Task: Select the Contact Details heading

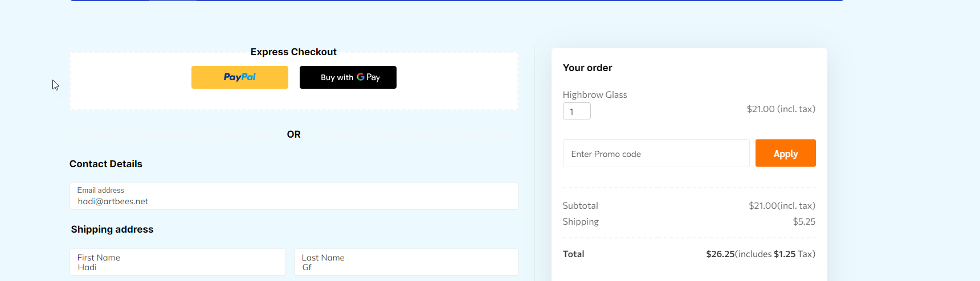Action: tap(106, 164)
